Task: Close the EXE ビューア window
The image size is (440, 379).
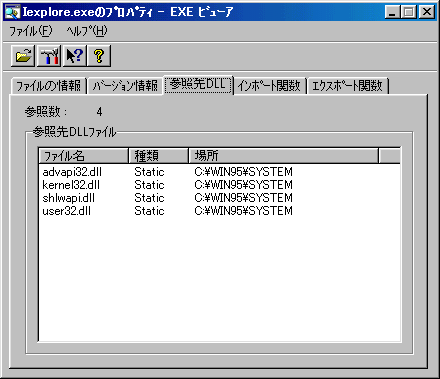Action: click(x=427, y=12)
